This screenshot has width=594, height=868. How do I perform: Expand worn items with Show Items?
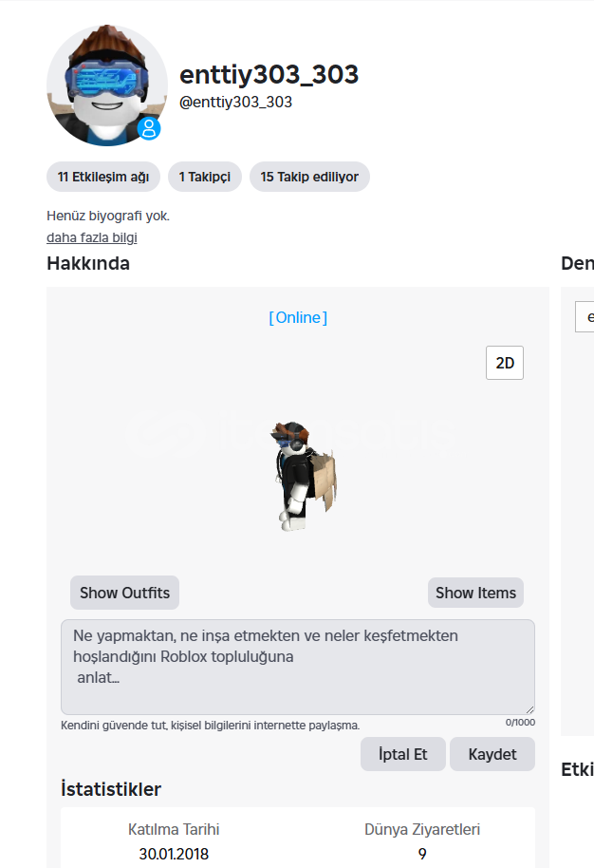point(475,593)
